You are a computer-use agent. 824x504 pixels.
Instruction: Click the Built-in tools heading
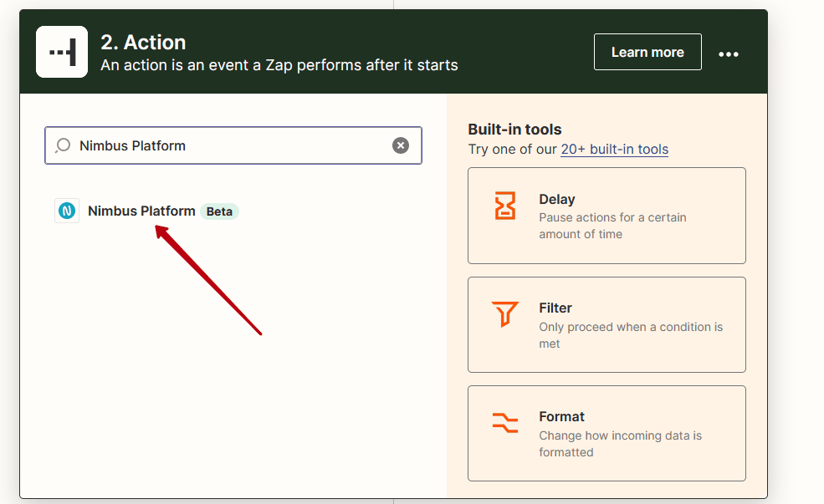coord(514,130)
